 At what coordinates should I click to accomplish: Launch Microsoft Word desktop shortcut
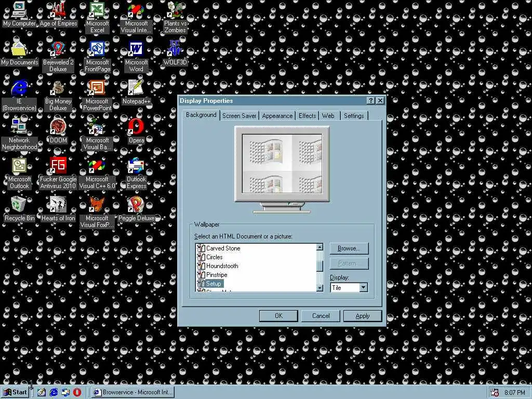coord(136,56)
